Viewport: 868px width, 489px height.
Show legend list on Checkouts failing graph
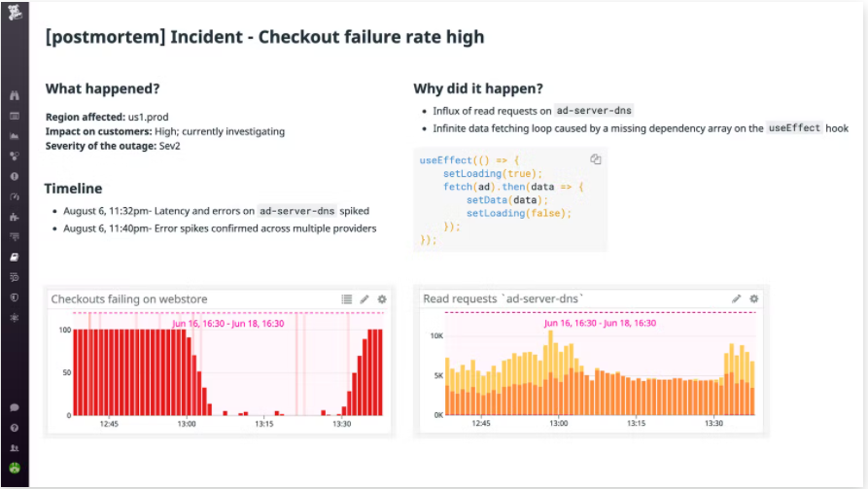coord(347,299)
